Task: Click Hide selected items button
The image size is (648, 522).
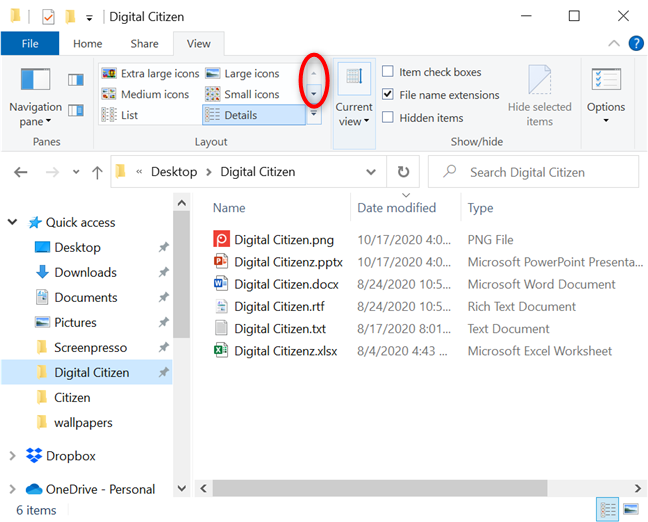Action: [x=539, y=96]
